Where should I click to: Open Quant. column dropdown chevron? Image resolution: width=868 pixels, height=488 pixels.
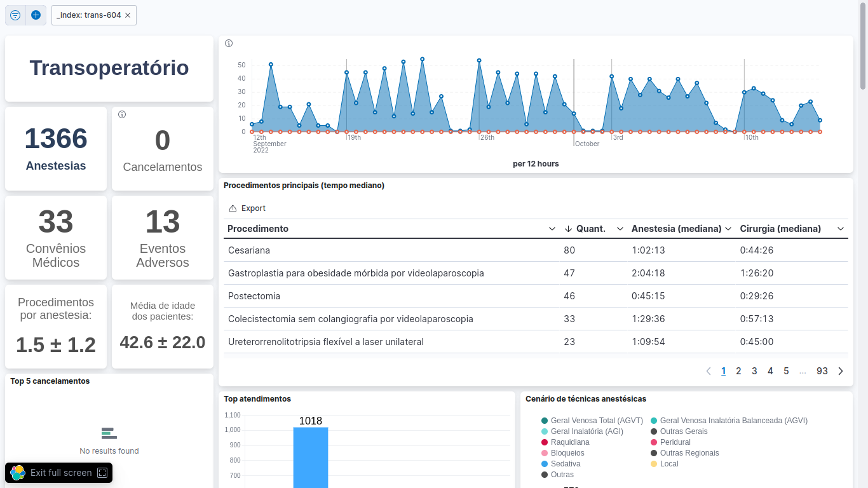pos(620,229)
